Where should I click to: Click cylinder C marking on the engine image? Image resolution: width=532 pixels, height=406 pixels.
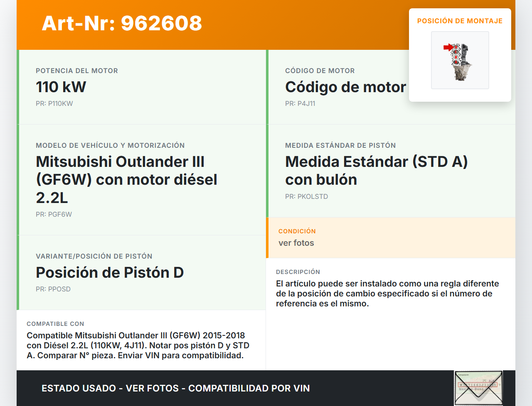pyautogui.click(x=456, y=52)
